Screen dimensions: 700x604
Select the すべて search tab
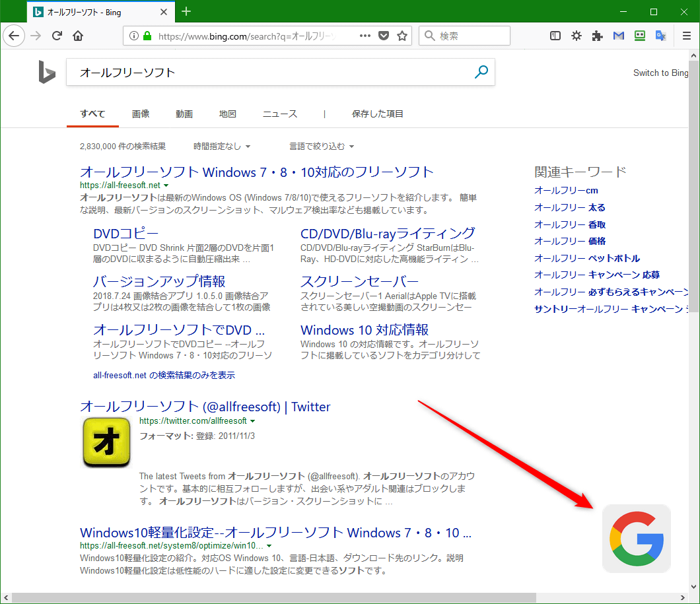coord(92,114)
